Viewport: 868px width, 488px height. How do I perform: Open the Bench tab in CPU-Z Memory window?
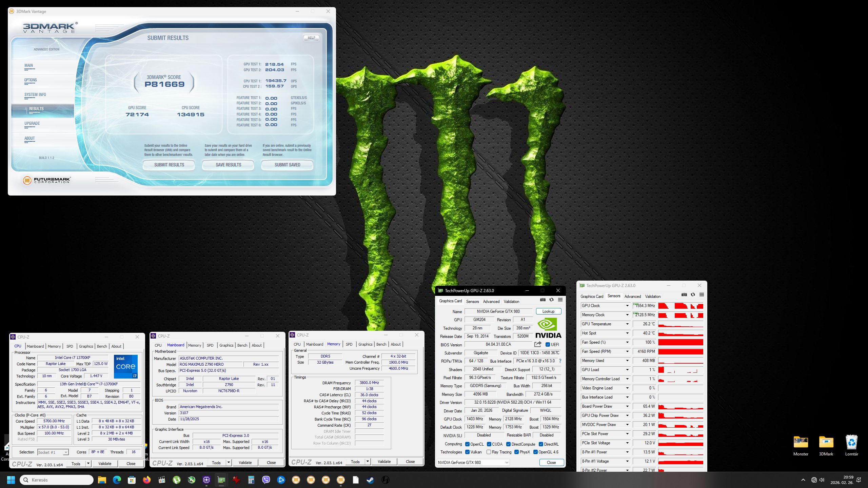(381, 344)
